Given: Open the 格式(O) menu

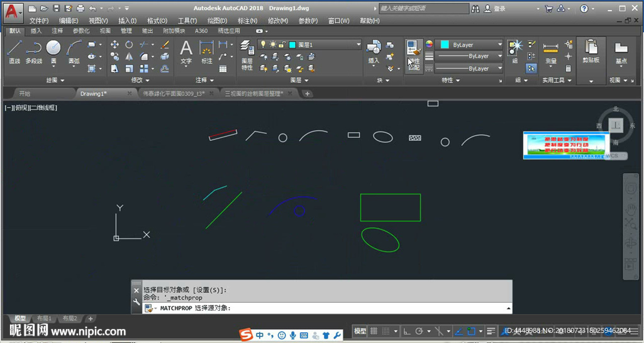Looking at the screenshot, I should point(157,21).
